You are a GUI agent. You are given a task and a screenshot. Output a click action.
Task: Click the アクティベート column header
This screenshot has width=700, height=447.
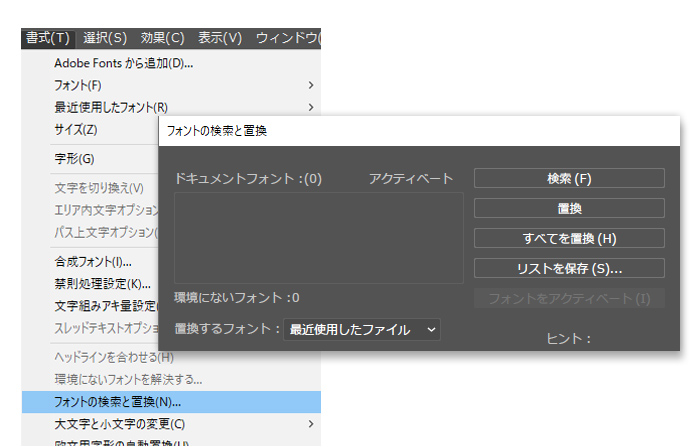(410, 179)
